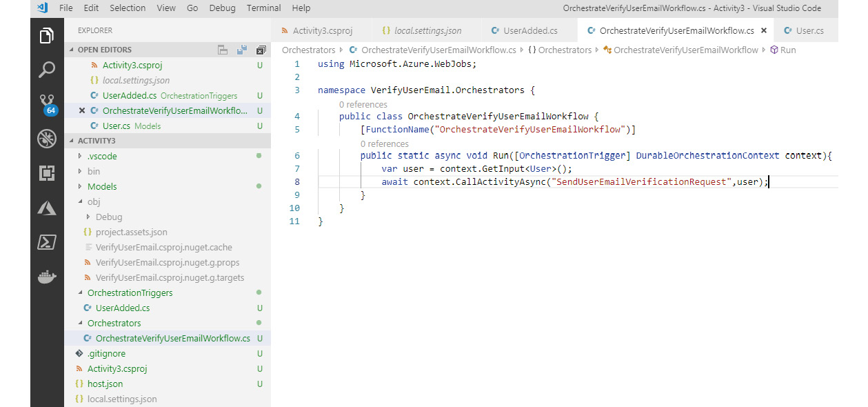Open Activity3.csproj in the project tree
The image size is (868, 407).
[x=117, y=368]
